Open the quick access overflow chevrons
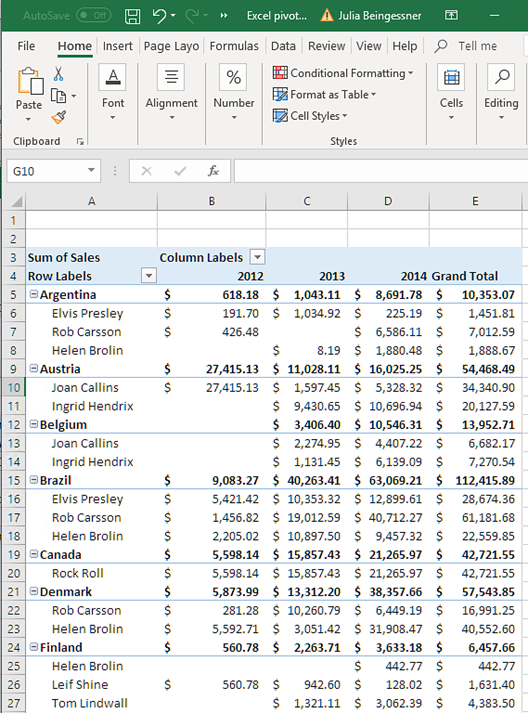 pyautogui.click(x=223, y=16)
